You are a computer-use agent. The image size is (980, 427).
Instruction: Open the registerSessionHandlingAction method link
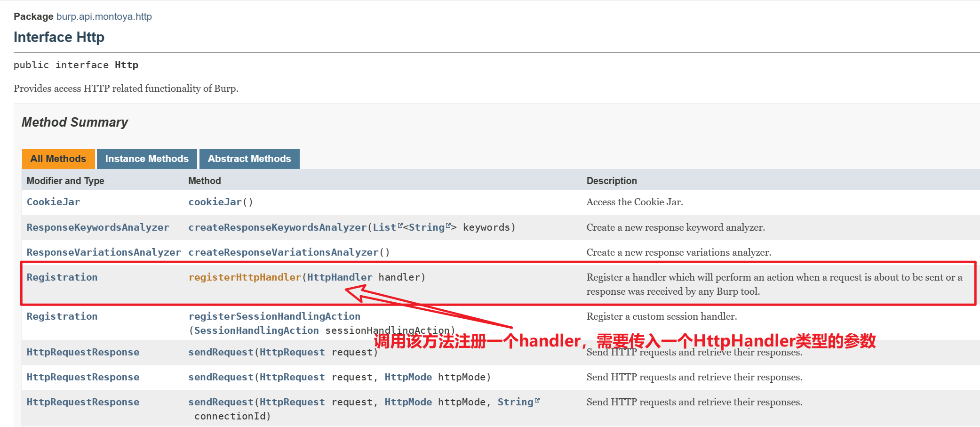coord(274,316)
